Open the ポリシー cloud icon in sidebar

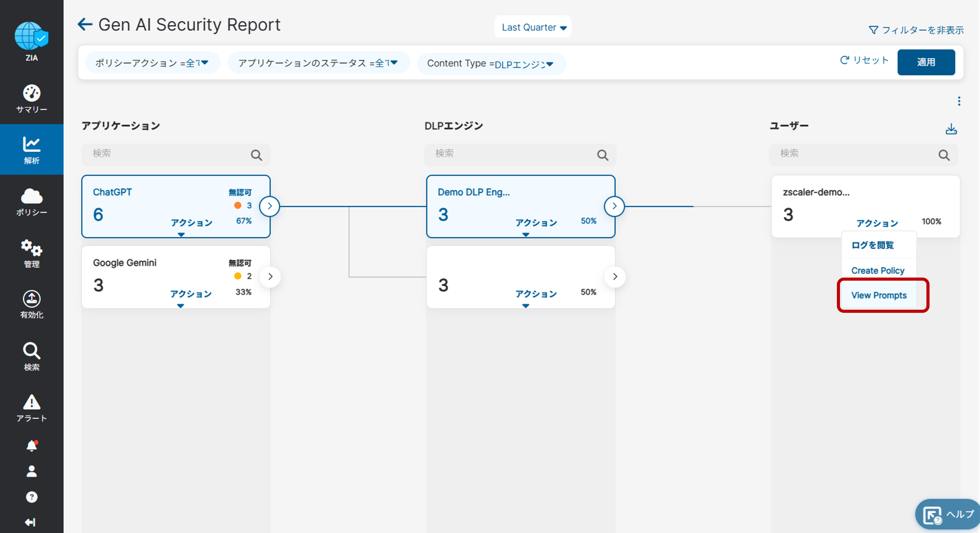coord(31,202)
